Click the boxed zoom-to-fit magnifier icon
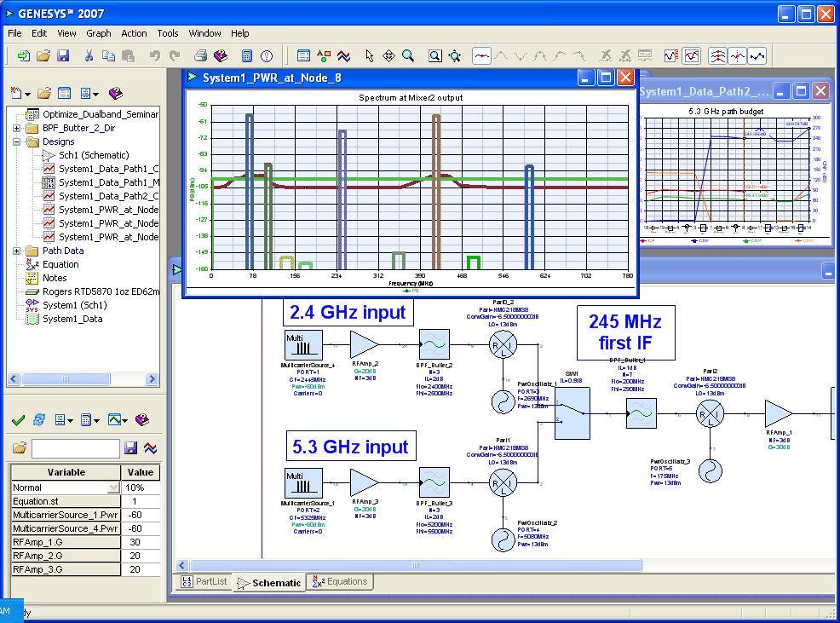 coord(435,55)
